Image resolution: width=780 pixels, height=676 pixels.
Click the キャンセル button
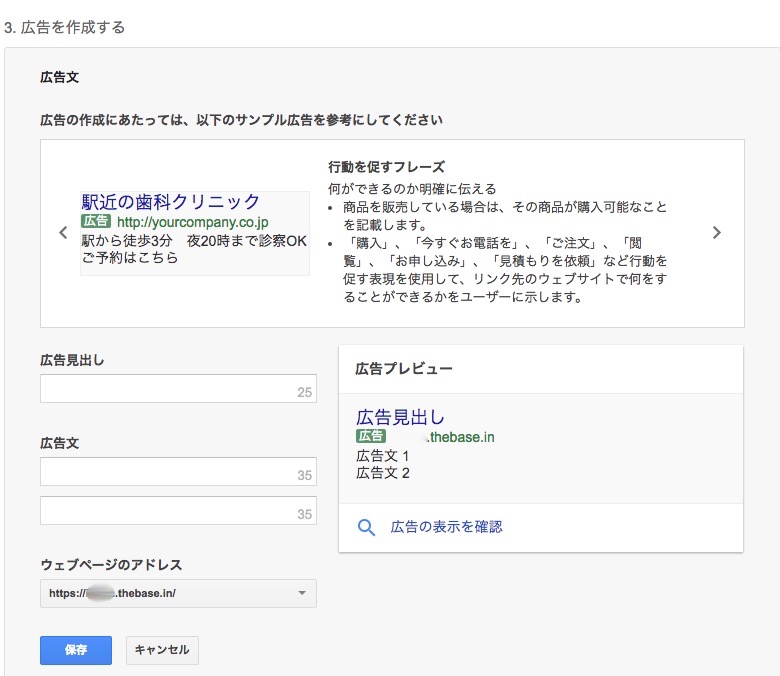(162, 650)
